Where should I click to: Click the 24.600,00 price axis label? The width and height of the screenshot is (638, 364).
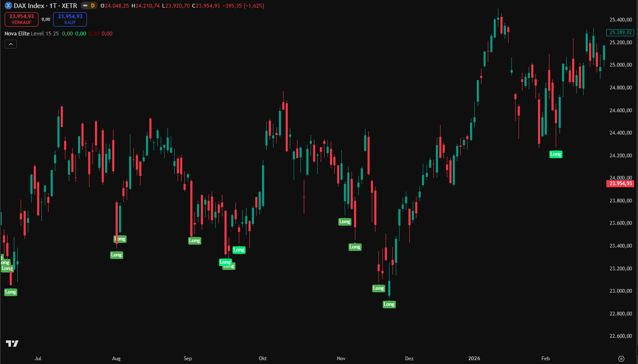coord(621,111)
